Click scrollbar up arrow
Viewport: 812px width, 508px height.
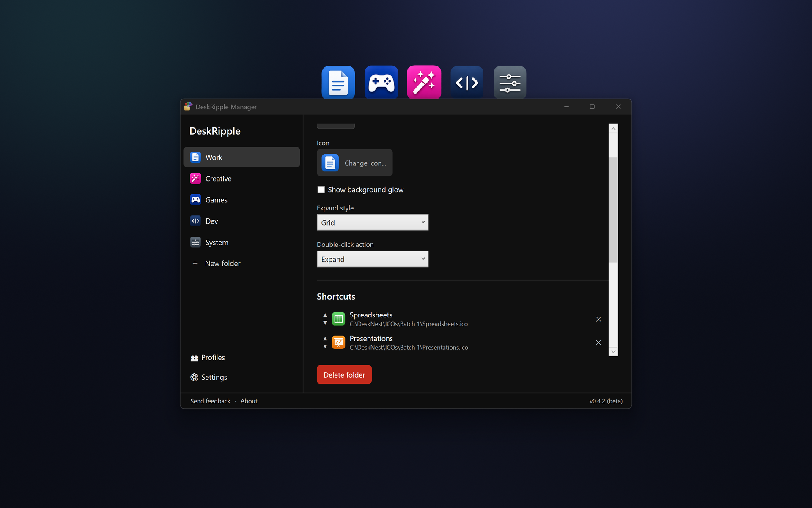point(613,128)
